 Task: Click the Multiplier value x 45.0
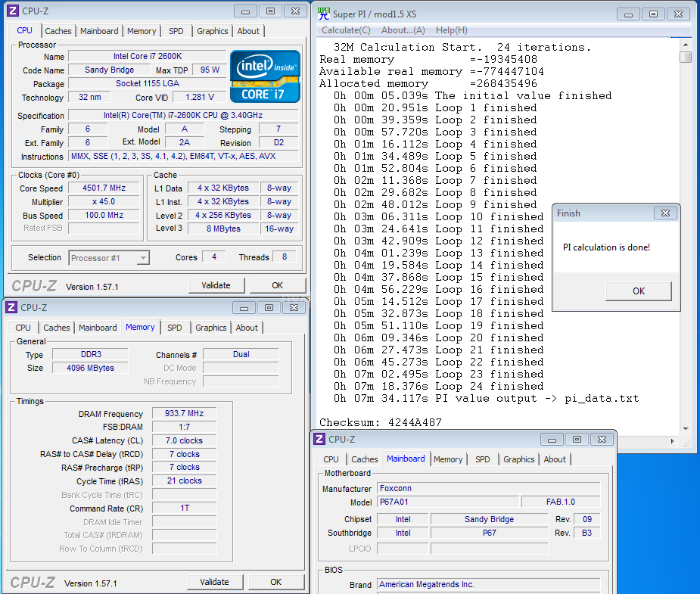tap(104, 202)
